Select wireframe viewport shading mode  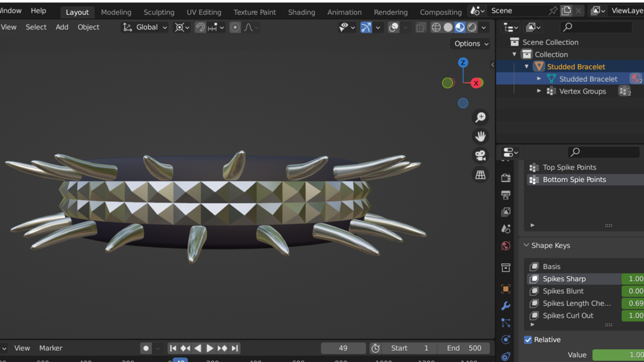click(436, 27)
